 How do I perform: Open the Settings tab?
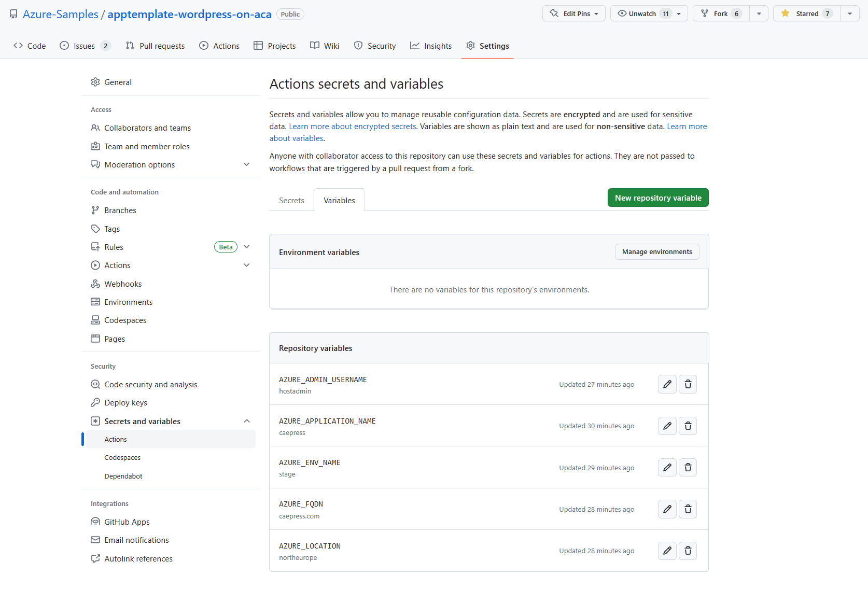[487, 46]
